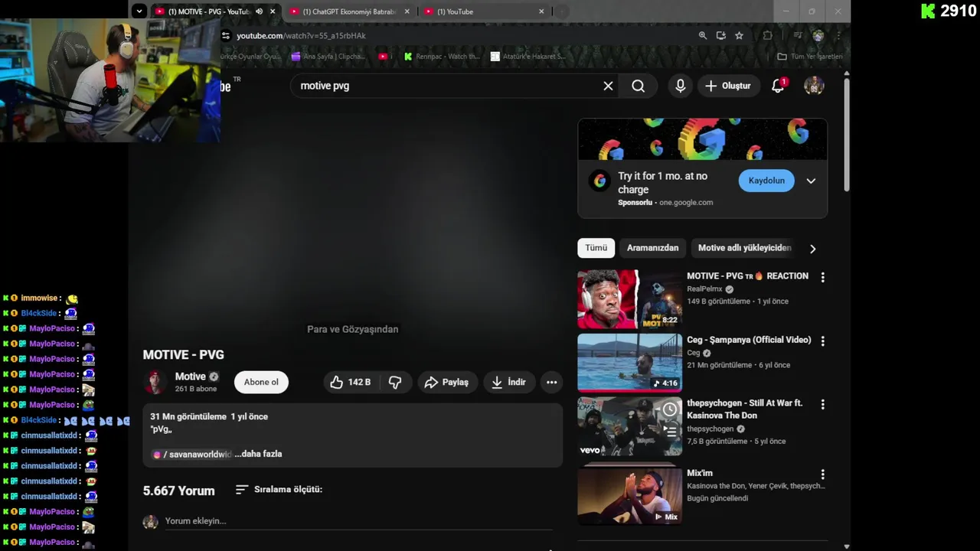View site information icon in address bar

(226, 35)
